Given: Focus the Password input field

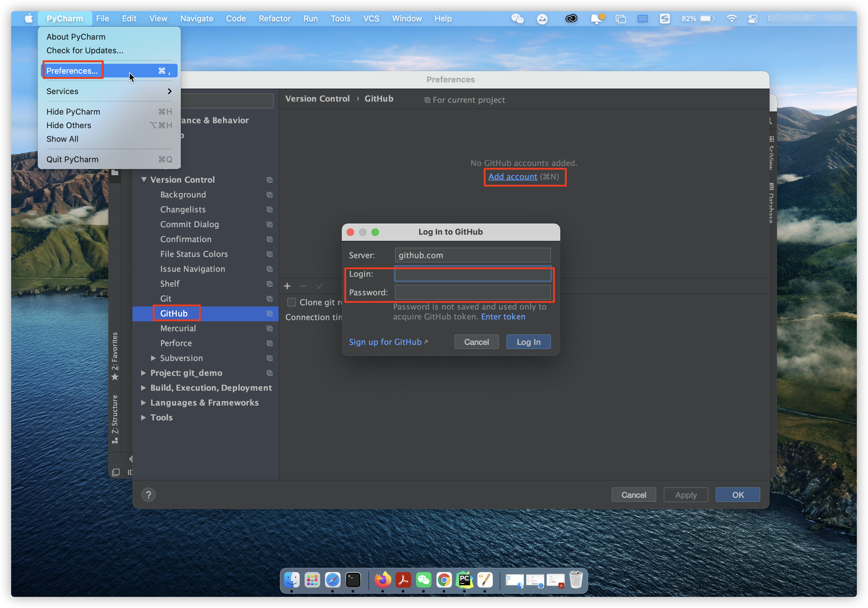Looking at the screenshot, I should click(x=473, y=292).
